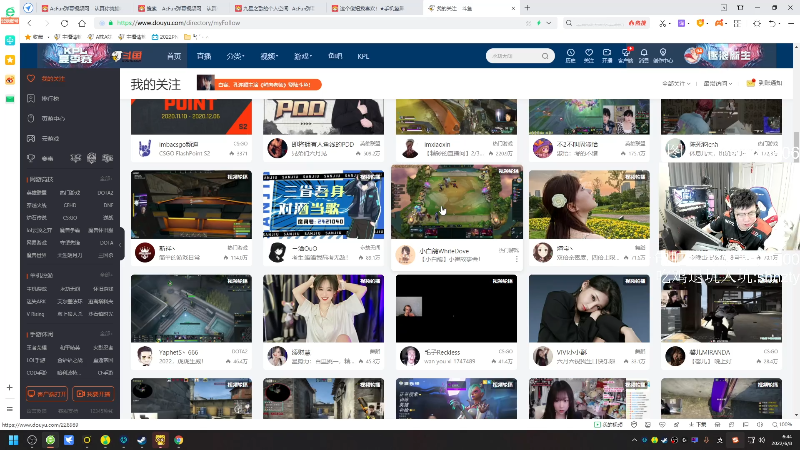Viewport: 800px width, 450px height.
Task: Open creator center icon in header
Action: tap(663, 55)
